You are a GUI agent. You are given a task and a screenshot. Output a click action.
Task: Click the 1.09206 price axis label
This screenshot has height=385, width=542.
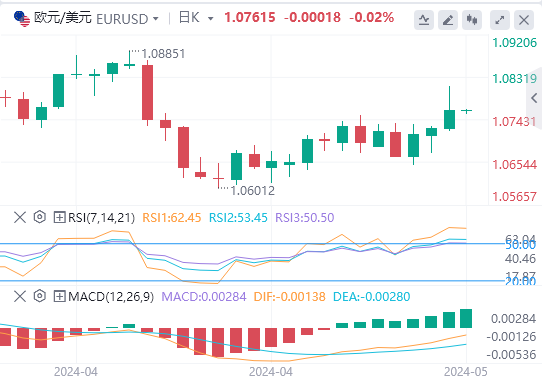(x=514, y=43)
